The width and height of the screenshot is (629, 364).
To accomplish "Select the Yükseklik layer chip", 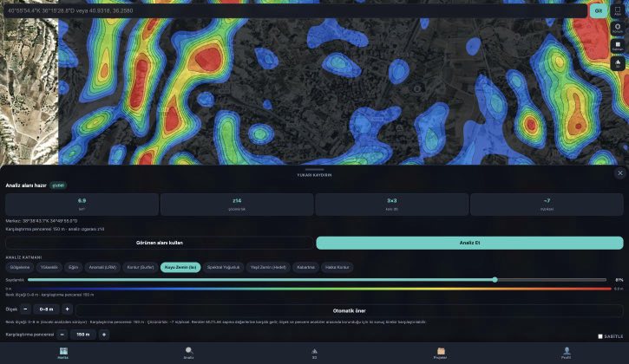I will pyautogui.click(x=49, y=268).
